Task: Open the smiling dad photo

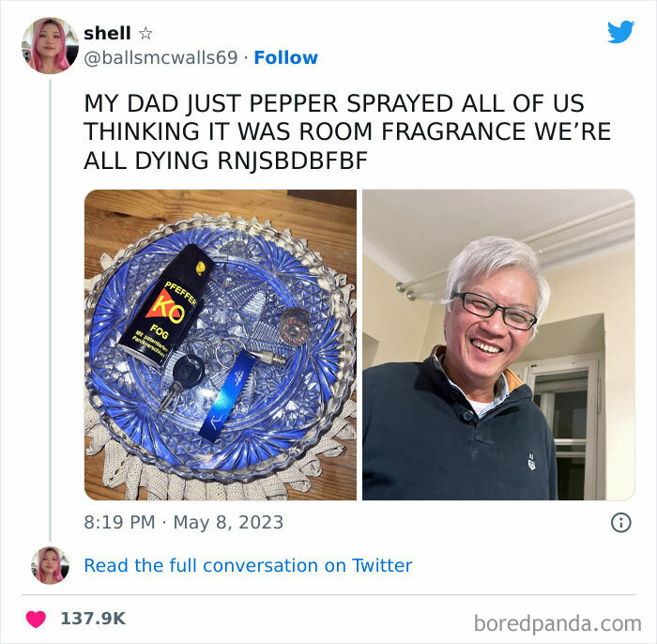Action: point(498,345)
